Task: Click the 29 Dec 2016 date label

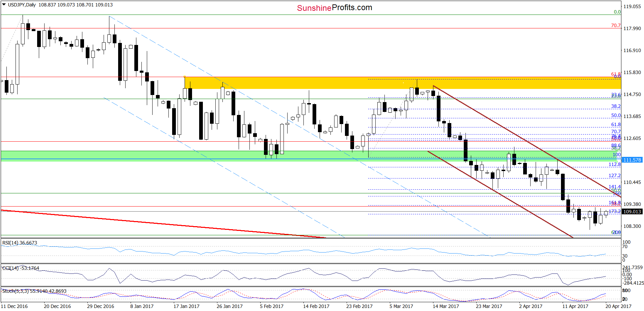Action: (x=101, y=306)
